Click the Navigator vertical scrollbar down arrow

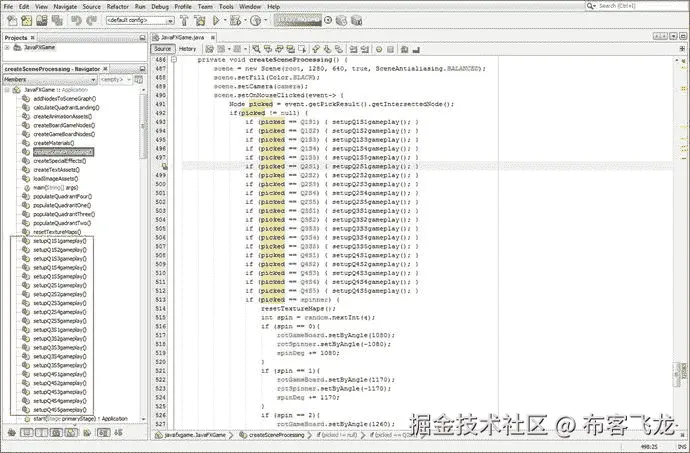coord(143,419)
